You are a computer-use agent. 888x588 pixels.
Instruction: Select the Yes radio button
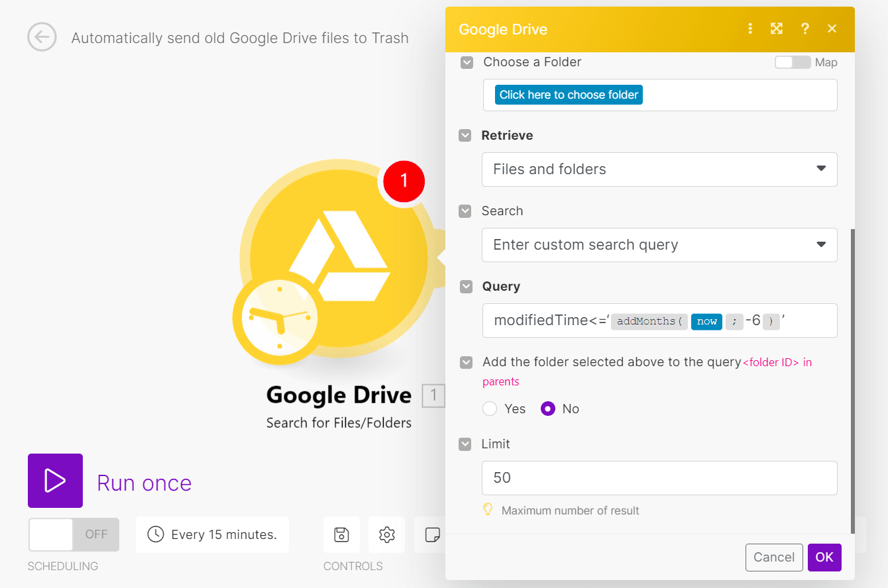tap(490, 409)
